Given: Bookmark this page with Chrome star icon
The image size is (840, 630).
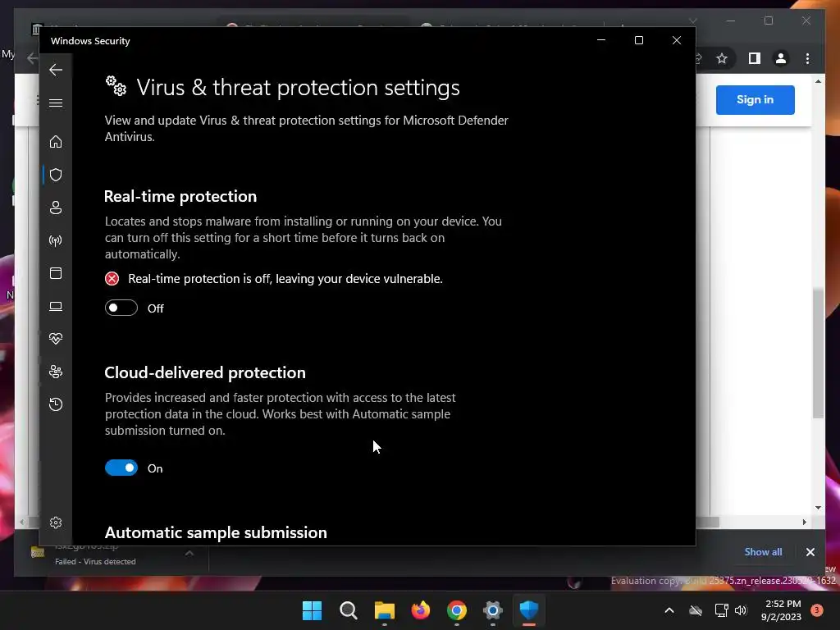Looking at the screenshot, I should [x=722, y=58].
